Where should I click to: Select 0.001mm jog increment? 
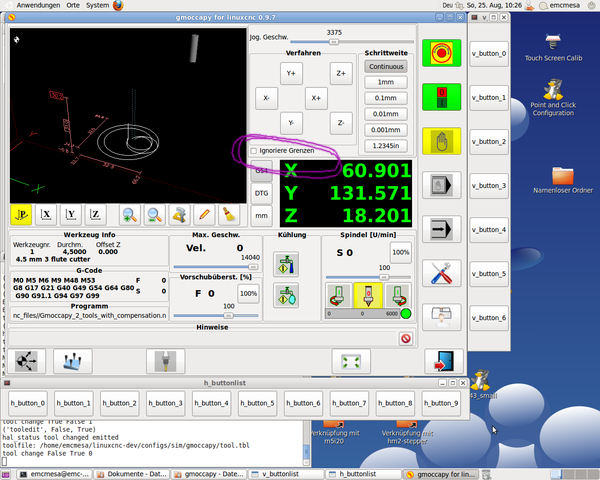pos(386,130)
